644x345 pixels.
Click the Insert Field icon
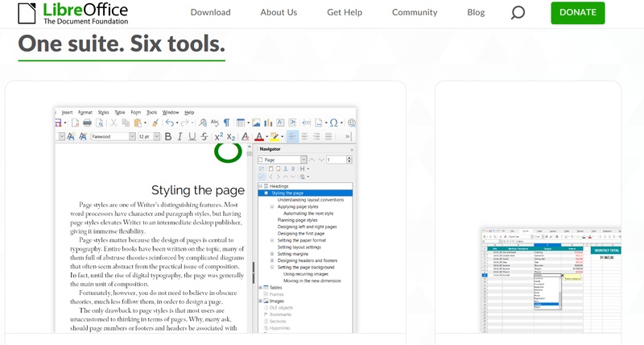[319, 123]
